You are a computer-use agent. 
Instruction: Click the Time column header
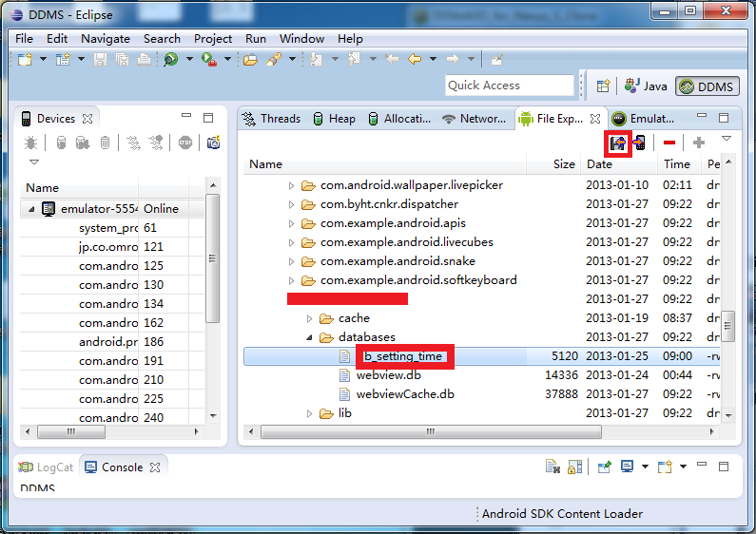[677, 164]
